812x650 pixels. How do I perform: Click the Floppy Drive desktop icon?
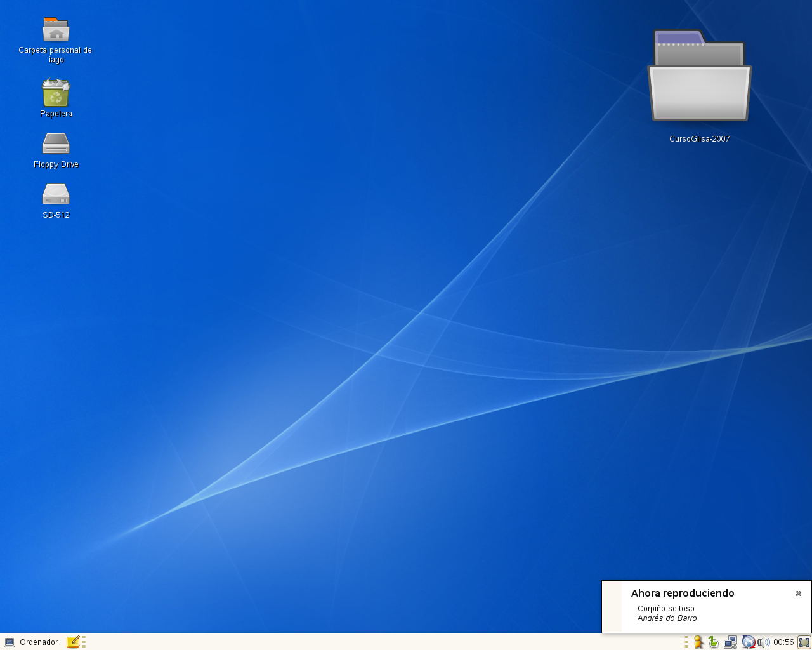[56, 143]
